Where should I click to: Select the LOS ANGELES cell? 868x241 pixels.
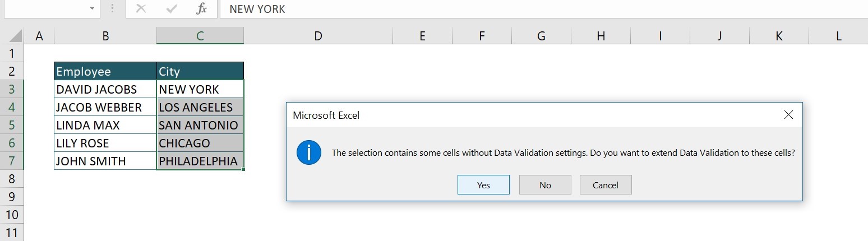(x=200, y=107)
